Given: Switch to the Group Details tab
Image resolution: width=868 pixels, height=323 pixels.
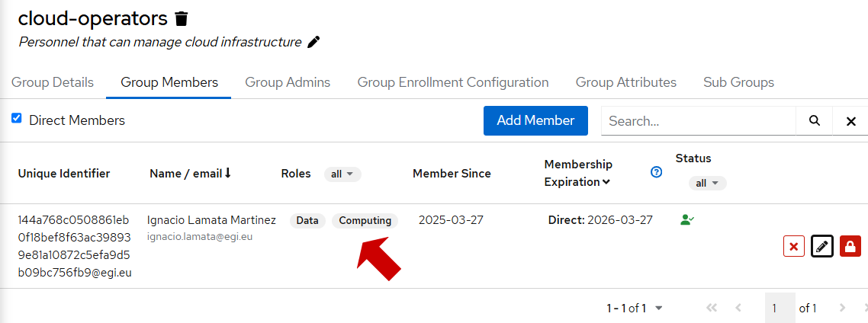Looking at the screenshot, I should 53,82.
